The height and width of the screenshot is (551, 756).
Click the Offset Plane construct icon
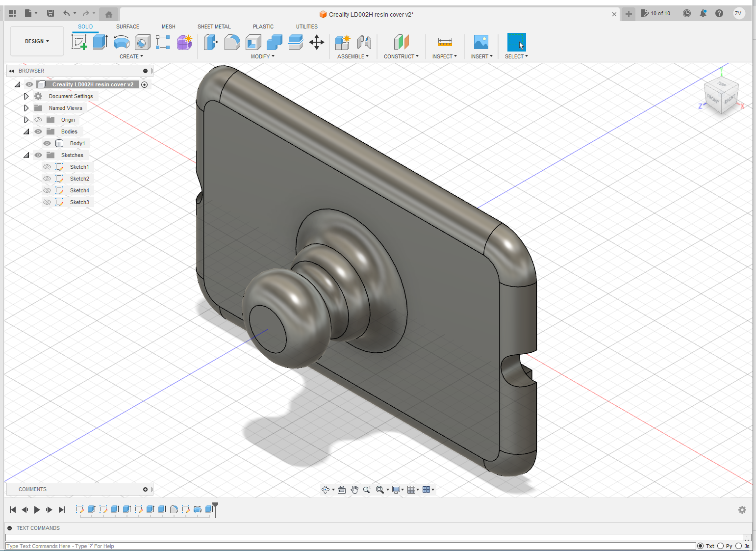coord(401,42)
